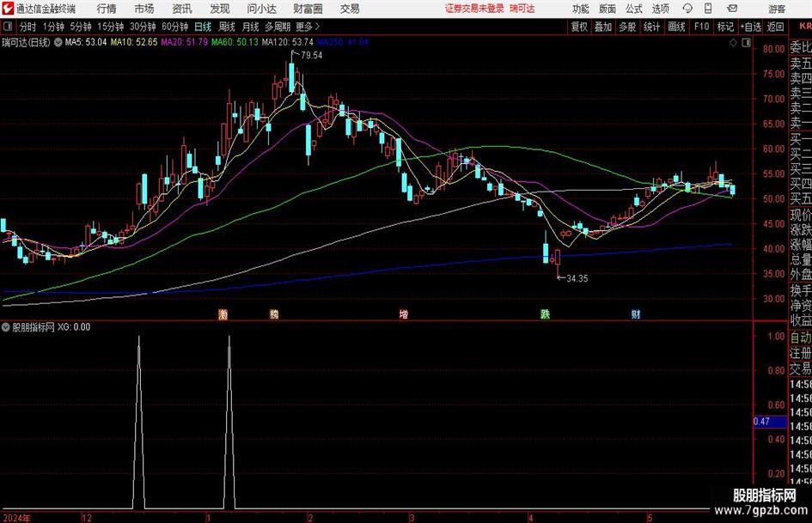Switch to the 30分钟 period tab

pyautogui.click(x=143, y=27)
